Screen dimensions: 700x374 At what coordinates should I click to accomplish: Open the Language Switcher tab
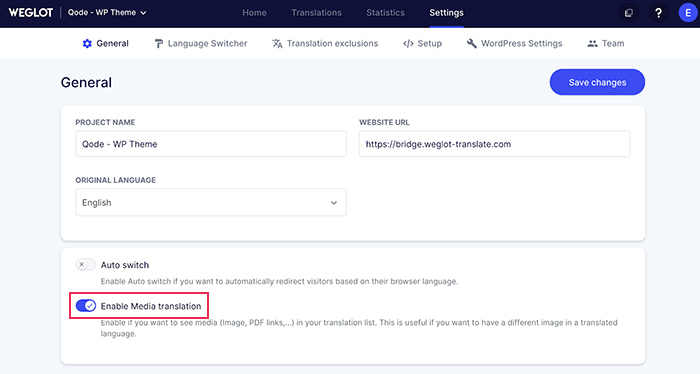tap(200, 43)
